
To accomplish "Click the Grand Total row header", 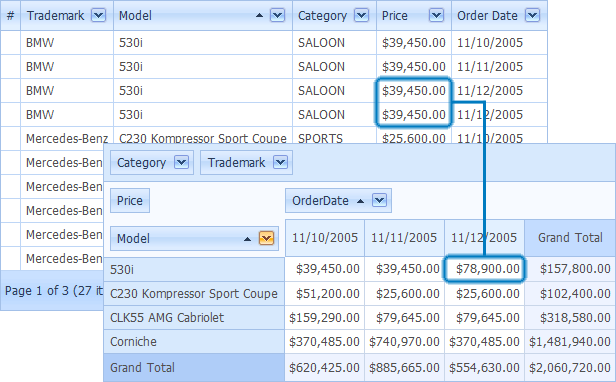I will tap(194, 367).
